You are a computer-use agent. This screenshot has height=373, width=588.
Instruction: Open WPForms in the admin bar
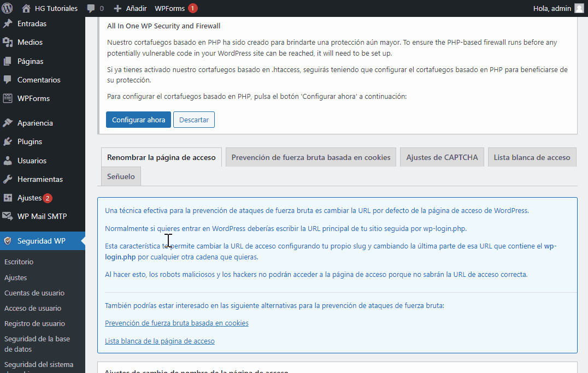(x=170, y=8)
